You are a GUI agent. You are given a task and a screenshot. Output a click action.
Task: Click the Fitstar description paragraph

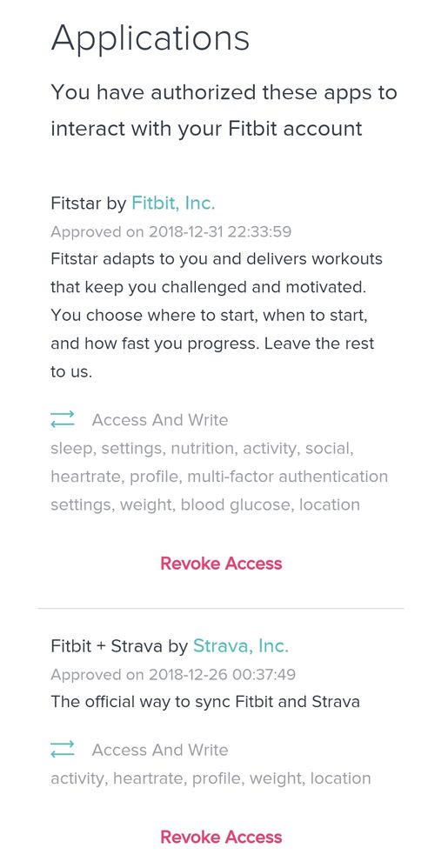pos(217,315)
